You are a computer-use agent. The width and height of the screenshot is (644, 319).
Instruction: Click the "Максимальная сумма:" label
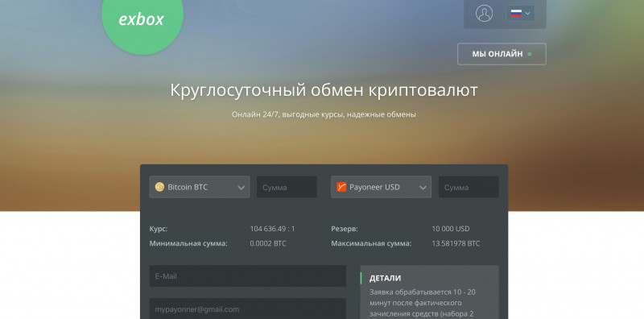tap(371, 244)
